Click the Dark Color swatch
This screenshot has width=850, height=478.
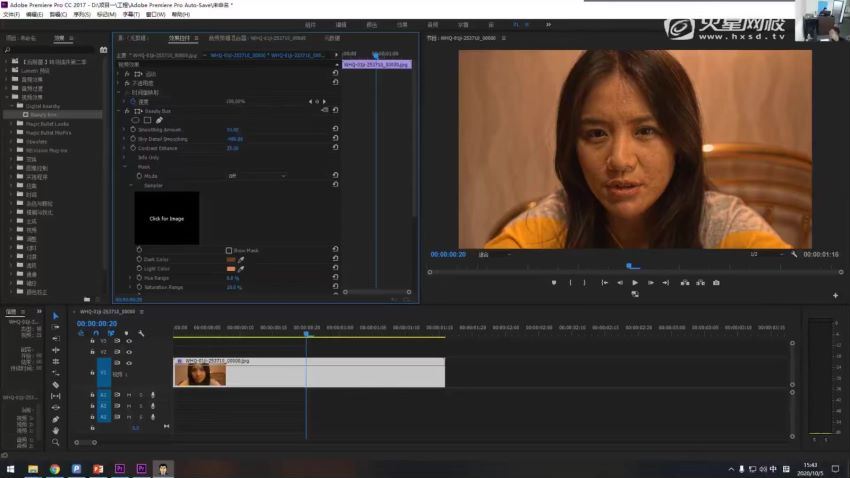click(x=231, y=260)
